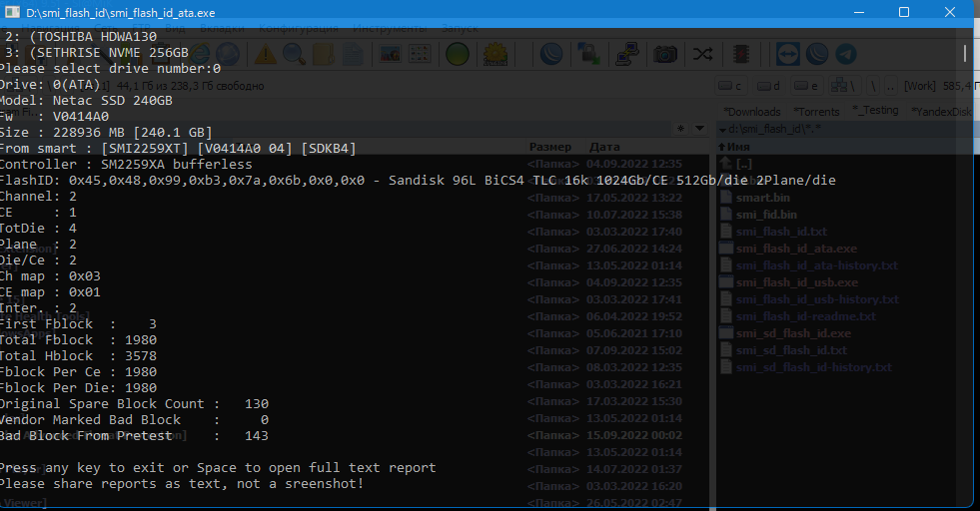Select smart.bin file in right panel
The image size is (980, 511).
pos(762,198)
